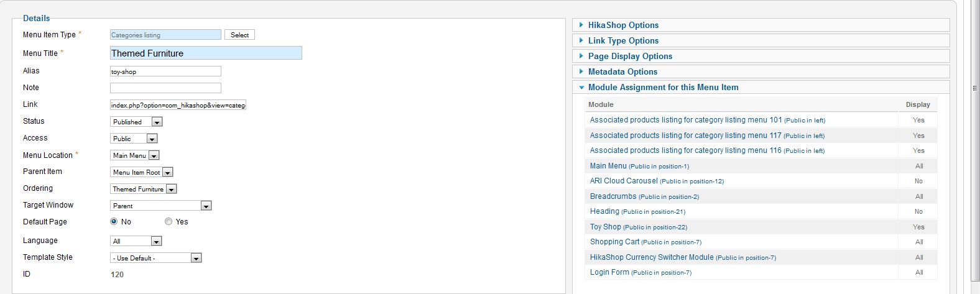Expand the HikaShop Options panel
The image size is (980, 294).
623,25
